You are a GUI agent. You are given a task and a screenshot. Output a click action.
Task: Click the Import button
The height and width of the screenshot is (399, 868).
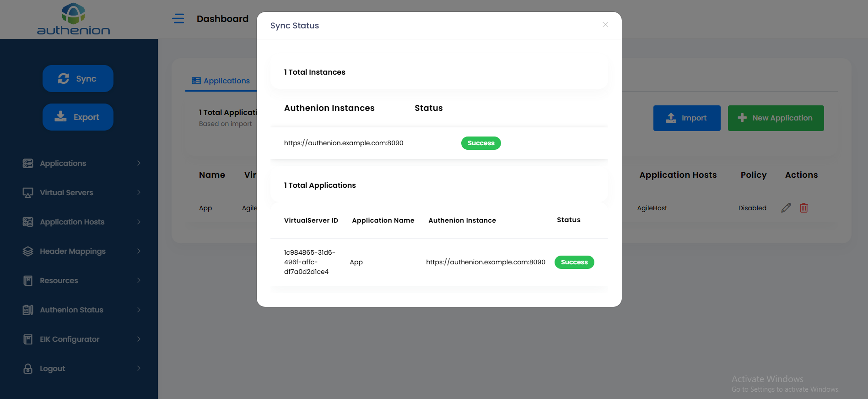coord(687,118)
